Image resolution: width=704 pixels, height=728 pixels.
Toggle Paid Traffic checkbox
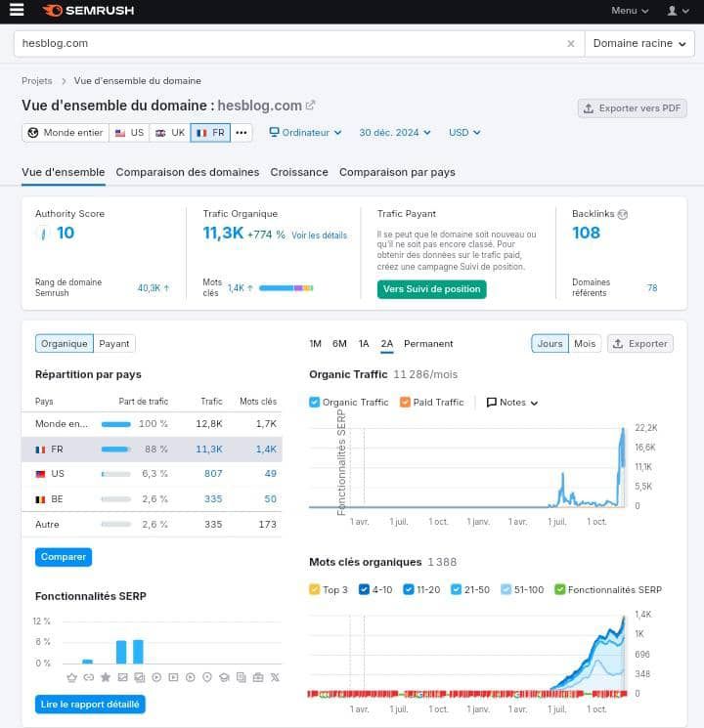[405, 402]
